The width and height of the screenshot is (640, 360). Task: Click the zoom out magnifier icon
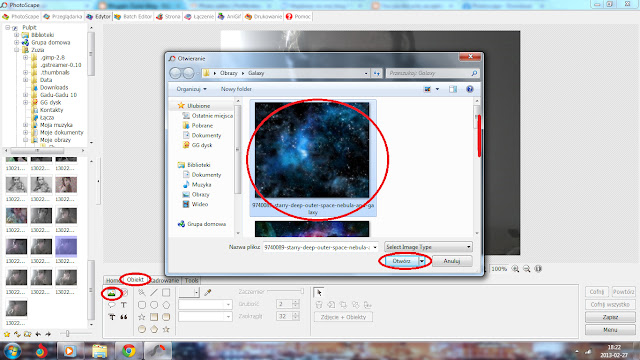pos(527,269)
